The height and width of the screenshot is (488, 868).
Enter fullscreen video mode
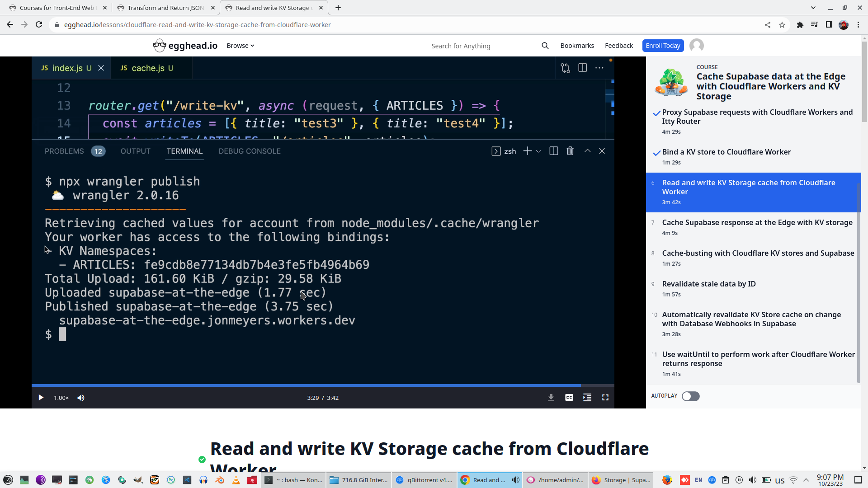click(605, 398)
